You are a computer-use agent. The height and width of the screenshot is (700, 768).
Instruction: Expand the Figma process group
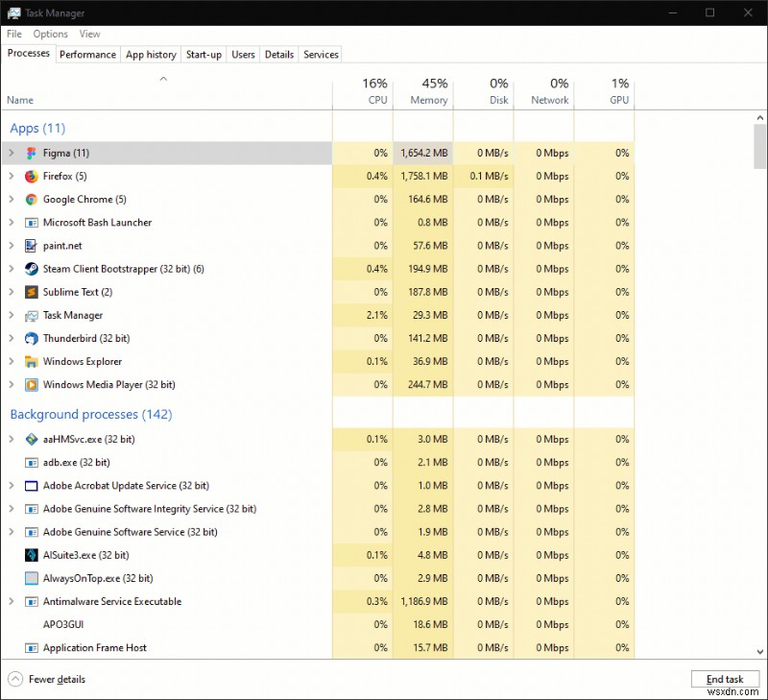tap(11, 153)
